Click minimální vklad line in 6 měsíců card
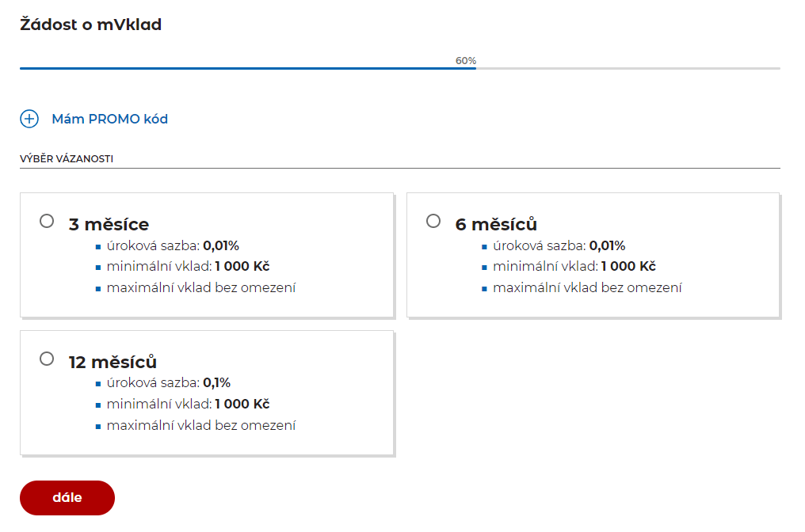This screenshot has width=805, height=532. 574,266
